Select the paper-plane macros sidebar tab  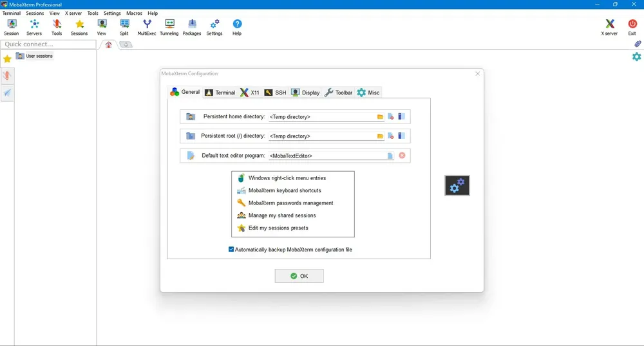click(x=7, y=93)
